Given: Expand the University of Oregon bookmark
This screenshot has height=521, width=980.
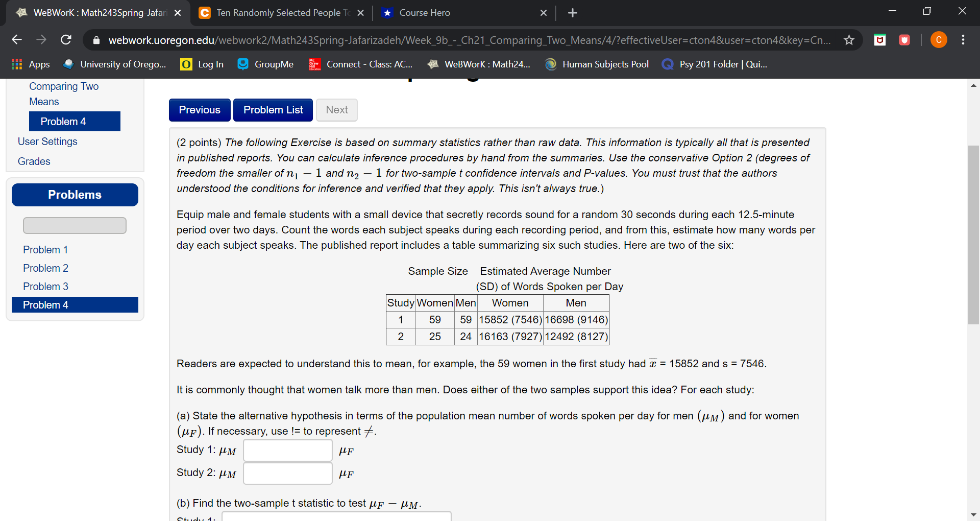Looking at the screenshot, I should (x=114, y=64).
